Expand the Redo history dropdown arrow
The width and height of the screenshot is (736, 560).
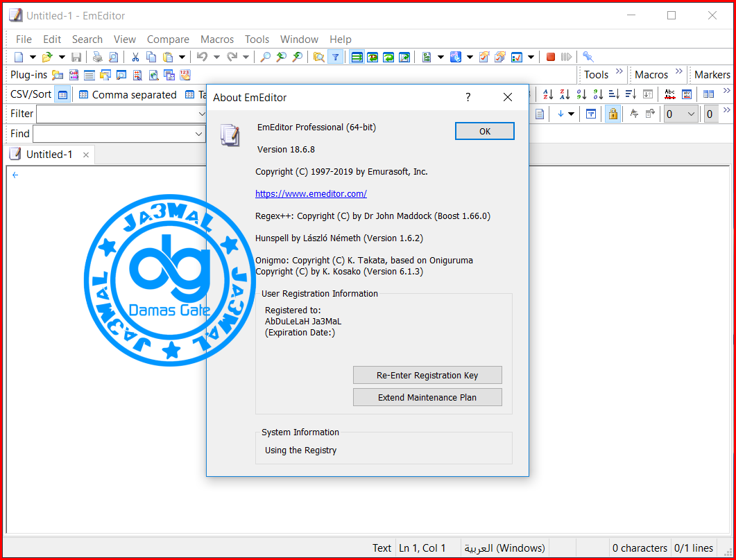click(246, 58)
